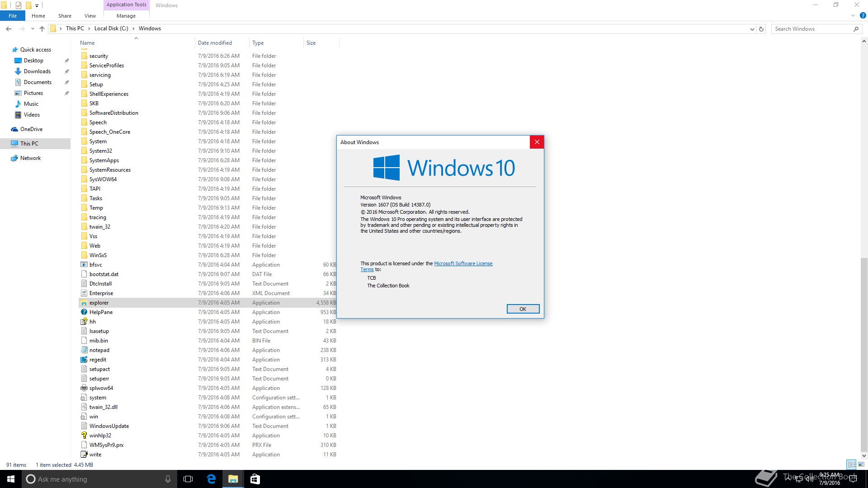Open the regedit application icon
Image resolution: width=868 pixels, height=488 pixels.
coord(84,360)
